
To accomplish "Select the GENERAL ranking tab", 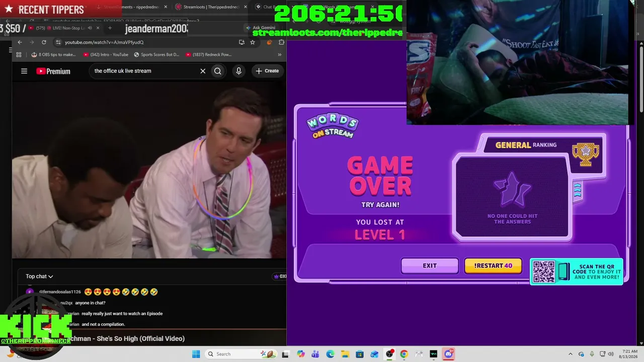I will (x=526, y=145).
